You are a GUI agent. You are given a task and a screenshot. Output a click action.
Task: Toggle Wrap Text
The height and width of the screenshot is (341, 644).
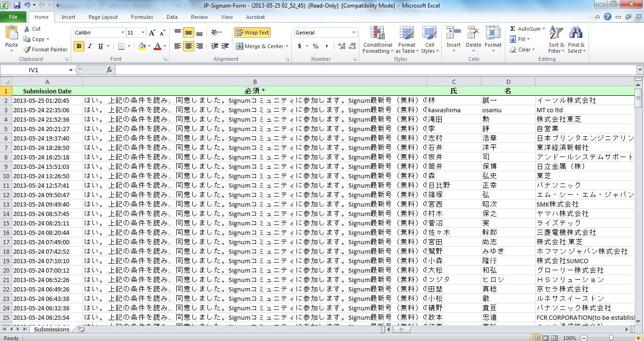coord(252,33)
